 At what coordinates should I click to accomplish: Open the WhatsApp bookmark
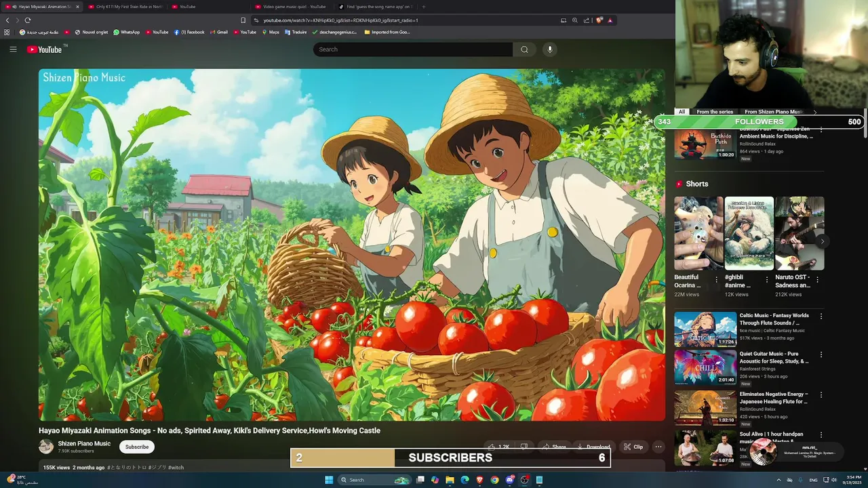(x=126, y=32)
